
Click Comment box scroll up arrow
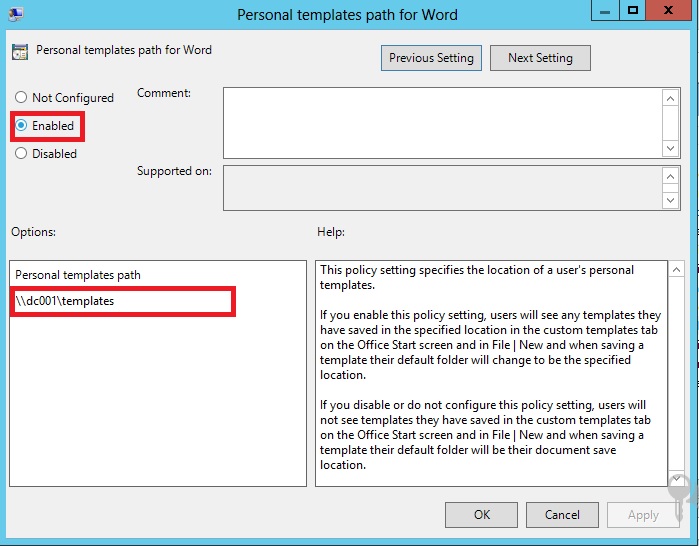click(670, 99)
